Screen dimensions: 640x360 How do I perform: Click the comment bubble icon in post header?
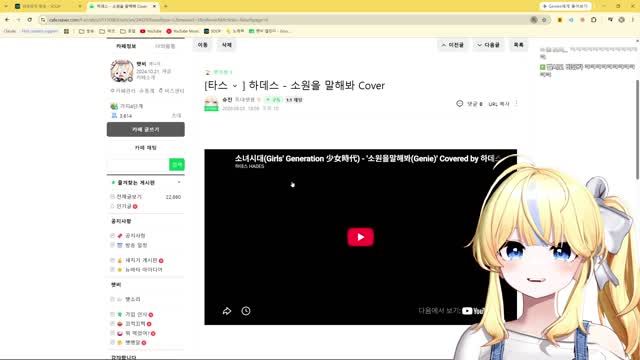pos(460,104)
